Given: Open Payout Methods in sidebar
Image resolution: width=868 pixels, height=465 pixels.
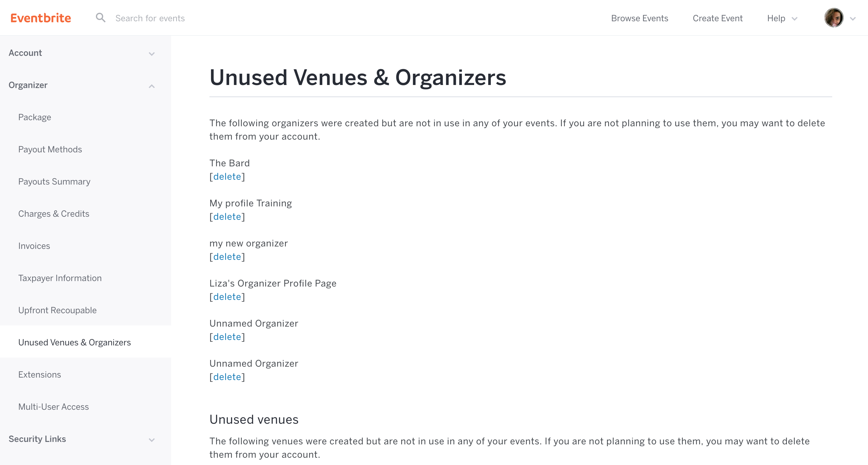Looking at the screenshot, I should coord(50,149).
